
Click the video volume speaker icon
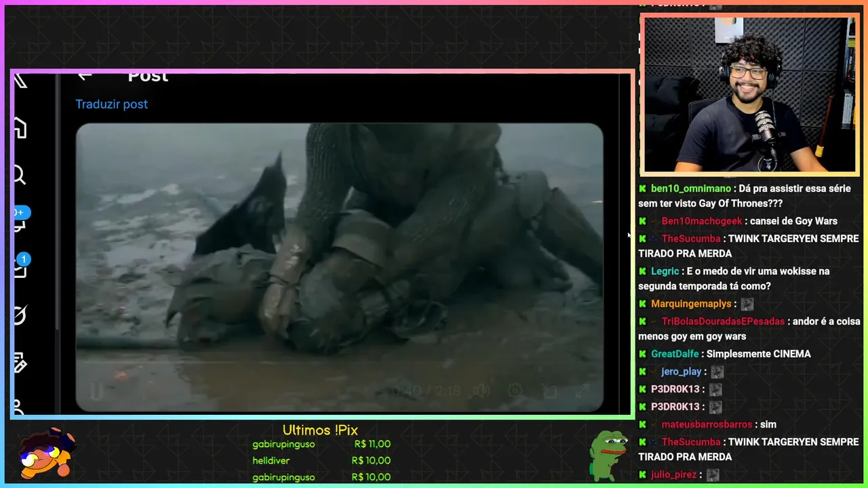pyautogui.click(x=481, y=390)
